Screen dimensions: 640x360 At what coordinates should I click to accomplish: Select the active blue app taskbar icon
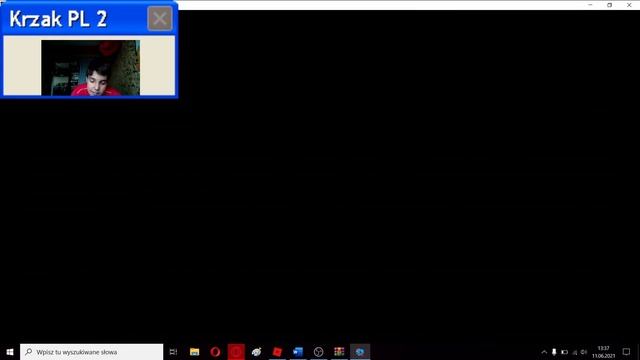click(x=360, y=352)
